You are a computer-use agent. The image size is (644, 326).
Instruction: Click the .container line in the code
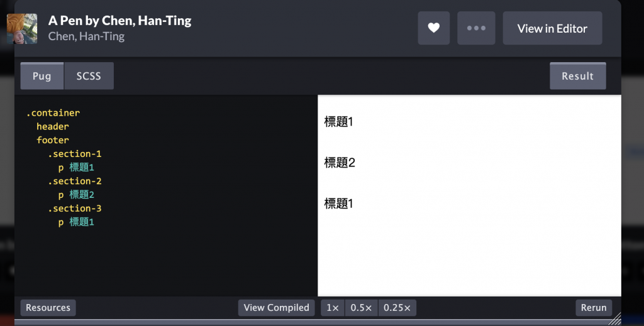(53, 113)
